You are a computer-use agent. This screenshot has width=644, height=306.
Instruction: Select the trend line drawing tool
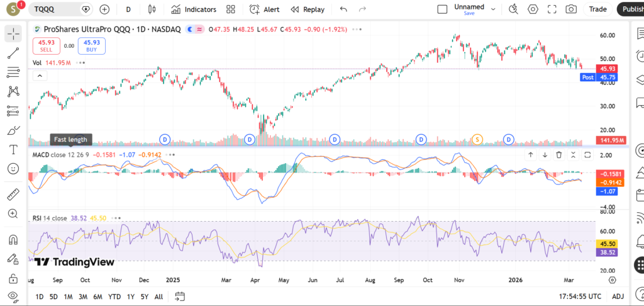click(13, 53)
